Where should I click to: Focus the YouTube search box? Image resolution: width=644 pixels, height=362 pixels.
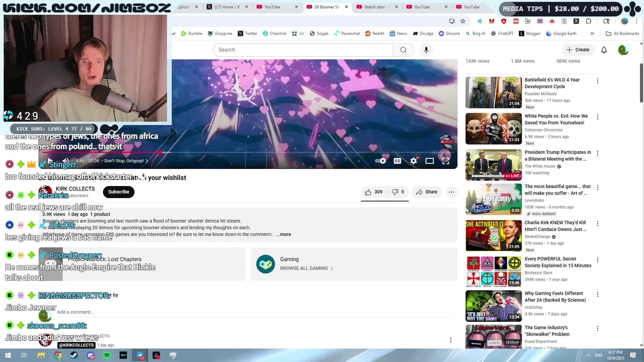click(x=303, y=50)
